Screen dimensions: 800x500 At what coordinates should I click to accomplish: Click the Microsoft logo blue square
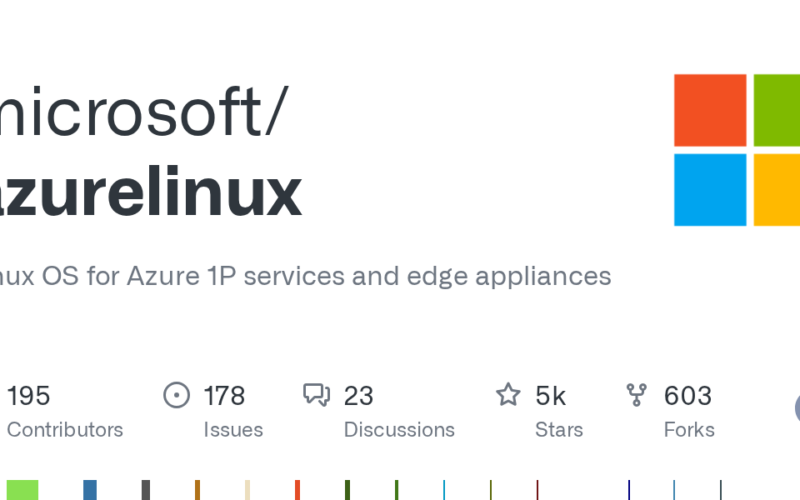[710, 189]
